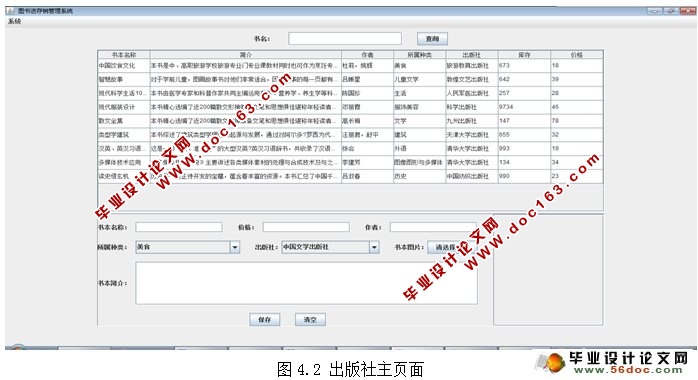Click the price value 46
The image size is (698, 380).
577,107
